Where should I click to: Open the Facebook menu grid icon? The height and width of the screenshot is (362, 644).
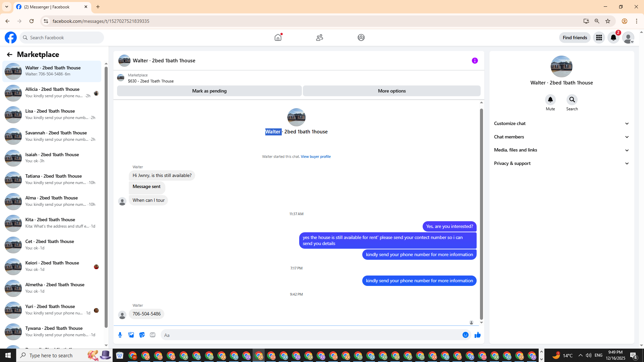(599, 38)
